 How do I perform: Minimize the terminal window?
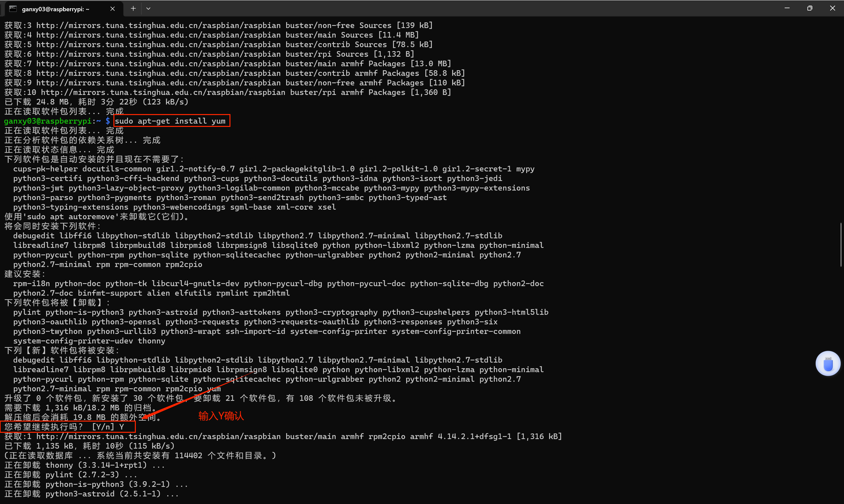[787, 8]
